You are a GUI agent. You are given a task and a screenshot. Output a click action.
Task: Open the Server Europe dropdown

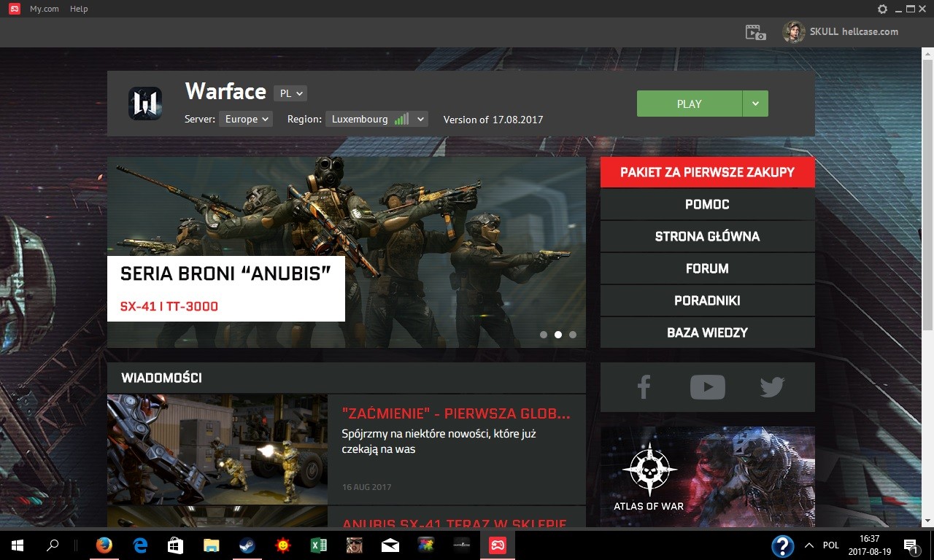pos(246,119)
